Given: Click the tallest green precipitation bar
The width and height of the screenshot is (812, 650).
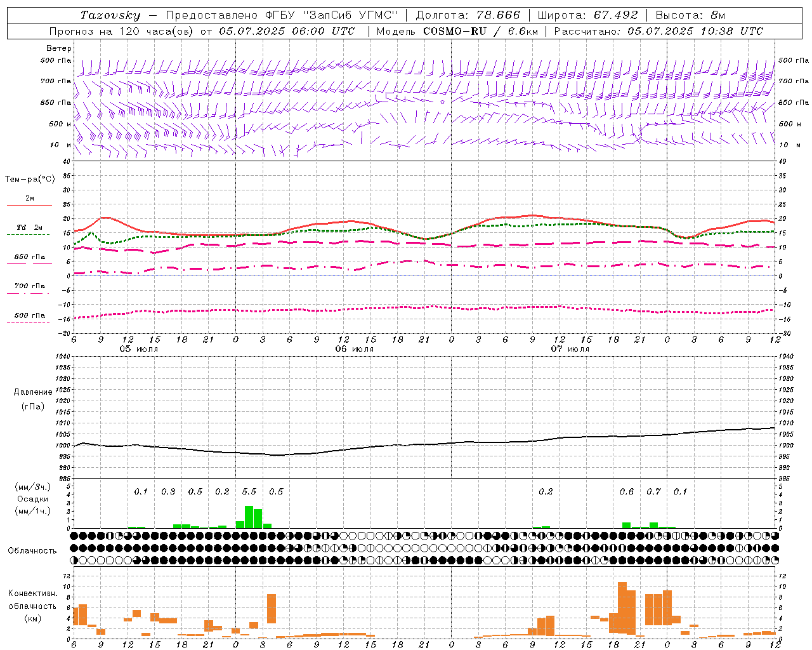Looking at the screenshot, I should 249,517.
